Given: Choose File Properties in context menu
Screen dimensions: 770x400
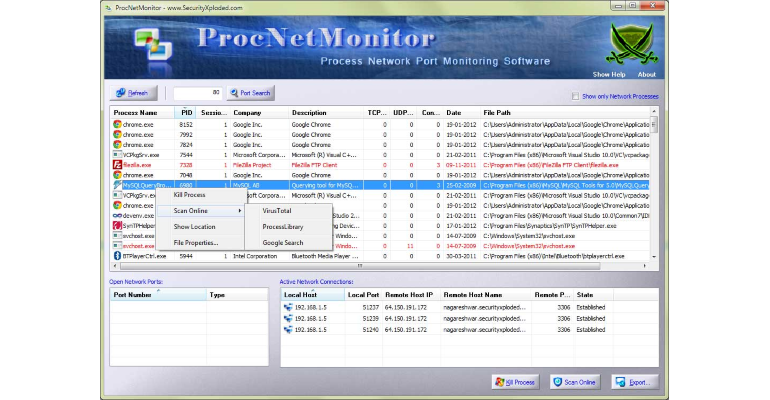Looking at the screenshot, I should point(196,242).
